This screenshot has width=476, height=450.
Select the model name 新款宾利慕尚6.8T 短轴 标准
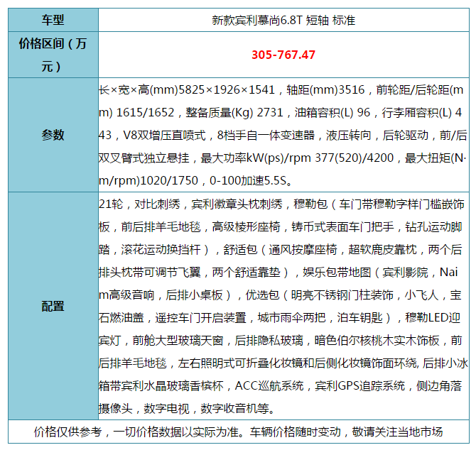283,21
